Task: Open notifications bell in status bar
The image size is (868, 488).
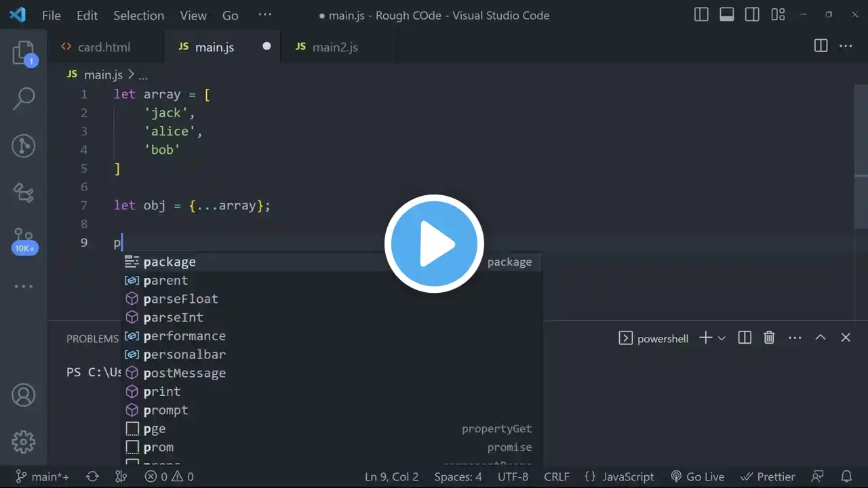Action: 846,476
